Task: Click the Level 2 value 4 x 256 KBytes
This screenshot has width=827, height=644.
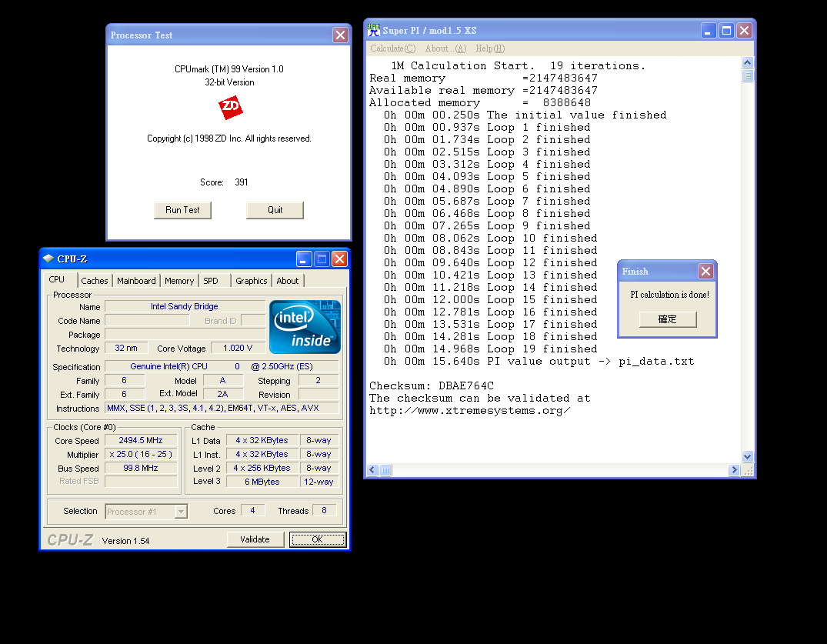Action: tap(262, 468)
